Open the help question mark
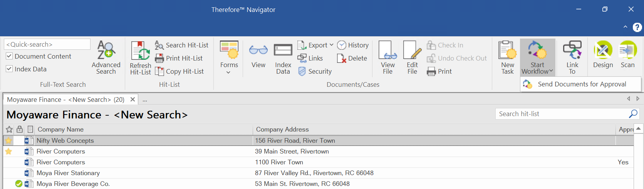Screen dimensions: 644x189 [637, 27]
